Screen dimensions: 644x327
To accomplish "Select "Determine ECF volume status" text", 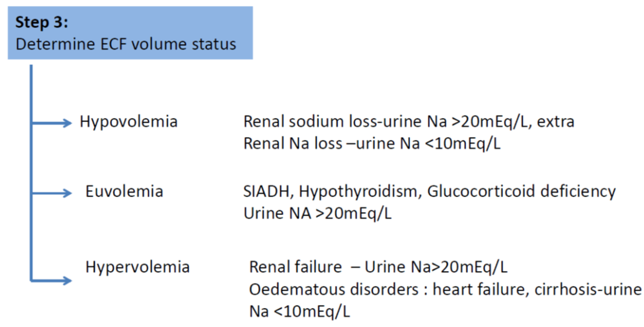I will coord(126,44).
